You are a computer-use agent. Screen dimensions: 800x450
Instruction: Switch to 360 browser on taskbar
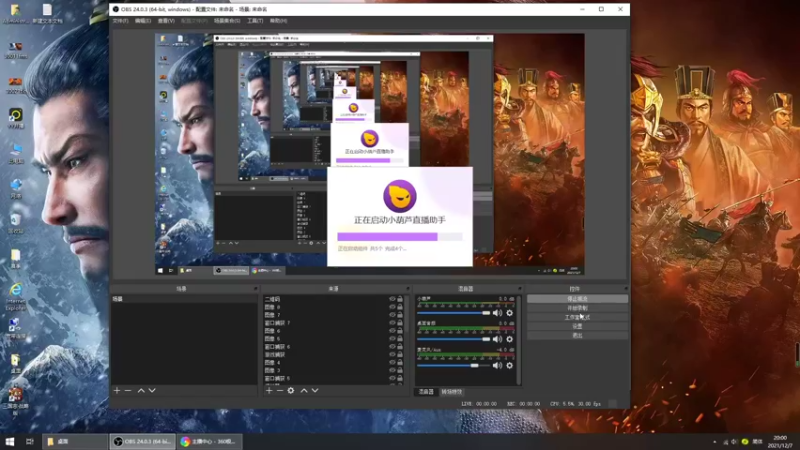pyautogui.click(x=210, y=441)
